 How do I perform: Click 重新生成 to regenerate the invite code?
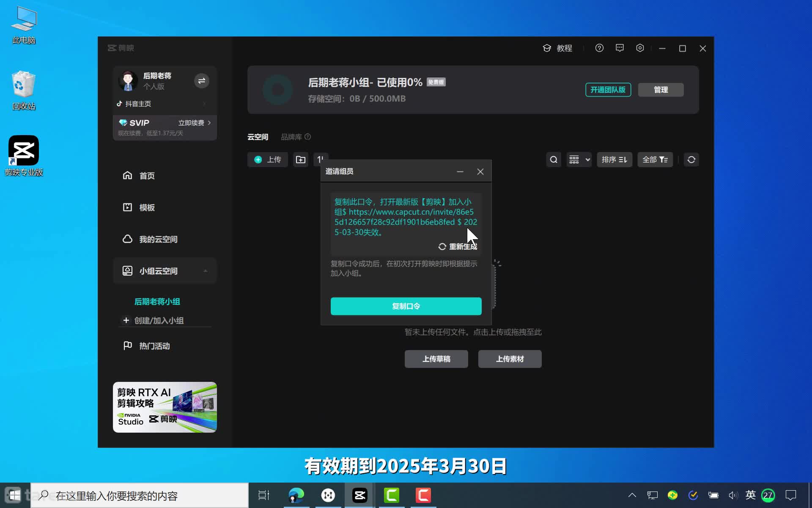pyautogui.click(x=458, y=247)
